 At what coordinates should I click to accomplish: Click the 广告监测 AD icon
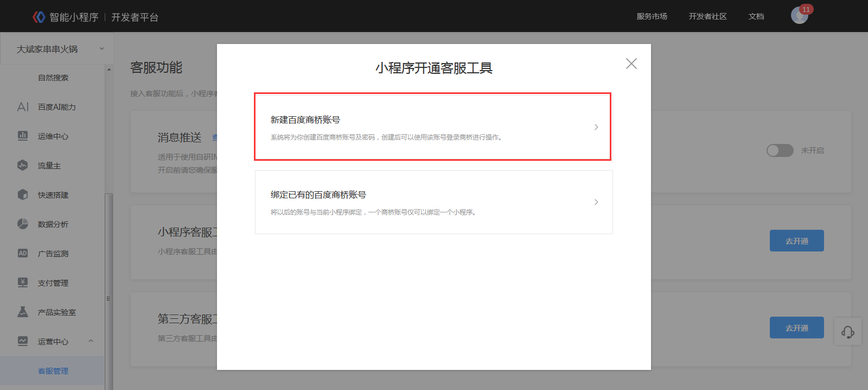23,253
